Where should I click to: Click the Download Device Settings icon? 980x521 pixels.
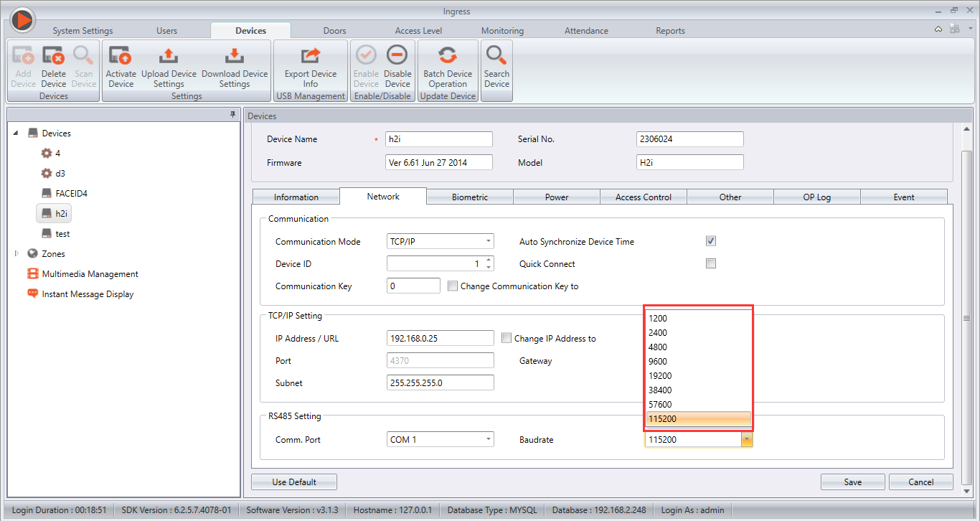coord(234,56)
